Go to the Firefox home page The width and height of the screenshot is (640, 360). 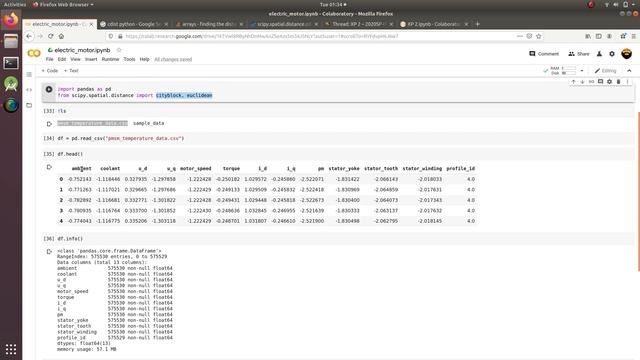point(61,36)
